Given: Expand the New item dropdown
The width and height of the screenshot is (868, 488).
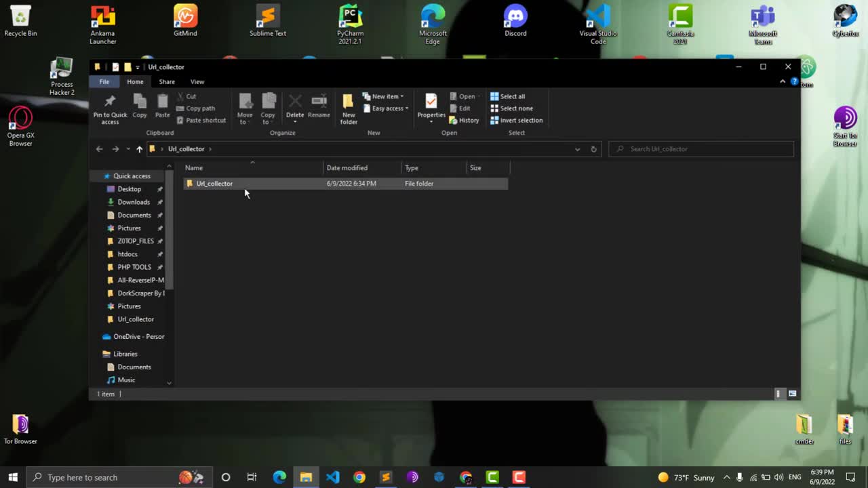Looking at the screenshot, I should tap(383, 96).
